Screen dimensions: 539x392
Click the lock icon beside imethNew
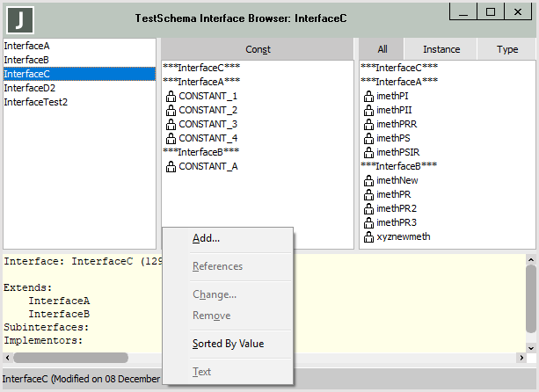[x=368, y=180]
